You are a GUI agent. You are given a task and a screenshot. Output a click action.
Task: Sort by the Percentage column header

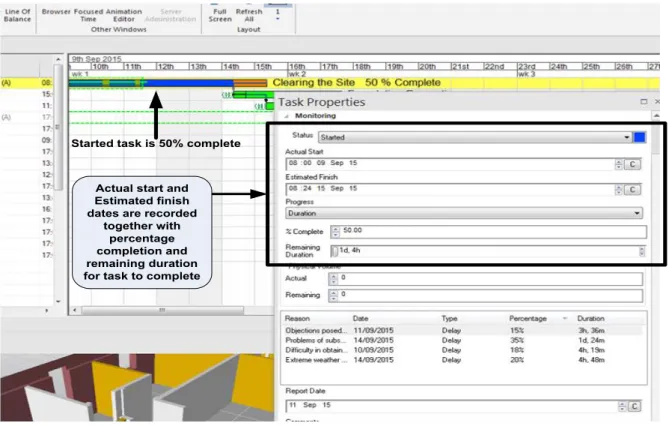click(528, 318)
